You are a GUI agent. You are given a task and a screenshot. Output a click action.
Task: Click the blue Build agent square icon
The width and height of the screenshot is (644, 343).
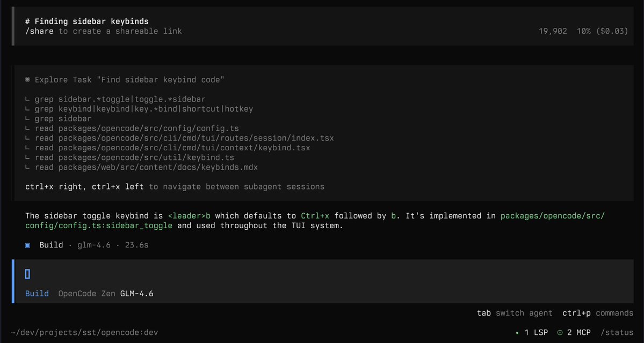pyautogui.click(x=27, y=245)
